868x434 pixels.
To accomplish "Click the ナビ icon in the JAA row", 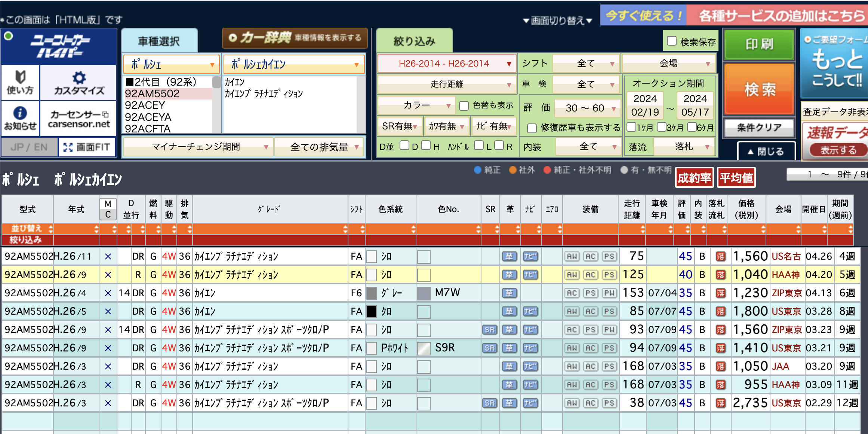I will (x=530, y=366).
